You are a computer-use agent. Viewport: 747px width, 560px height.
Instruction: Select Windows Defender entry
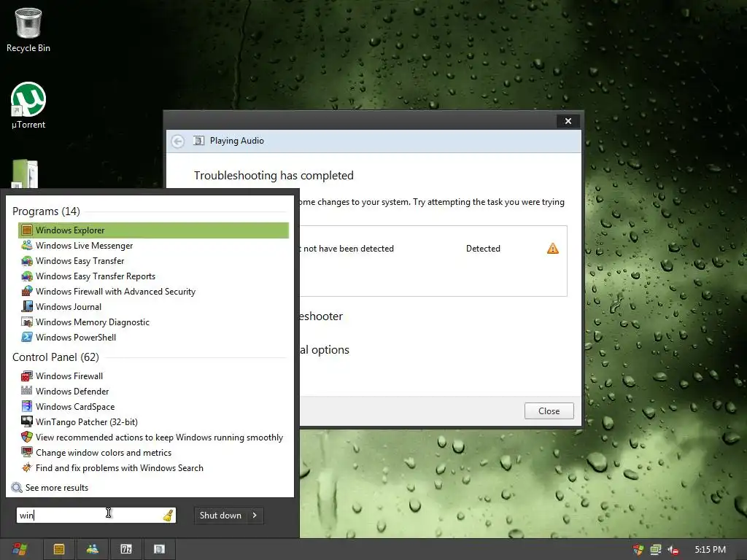click(153, 392)
